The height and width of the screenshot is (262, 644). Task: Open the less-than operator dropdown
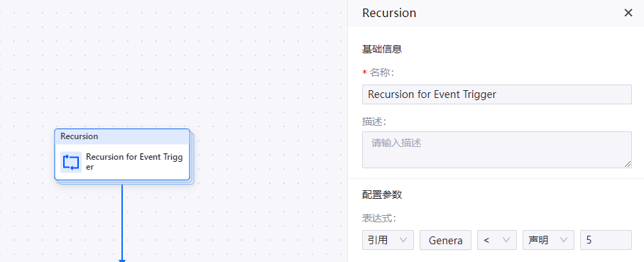(x=496, y=240)
